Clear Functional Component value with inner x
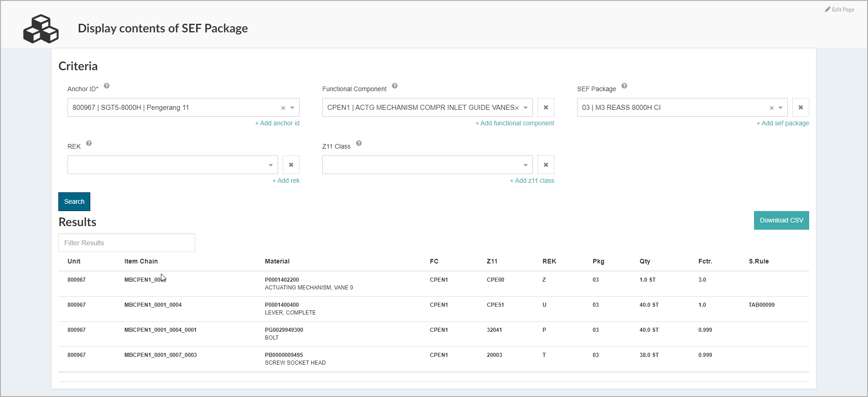The width and height of the screenshot is (868, 397). point(517,108)
